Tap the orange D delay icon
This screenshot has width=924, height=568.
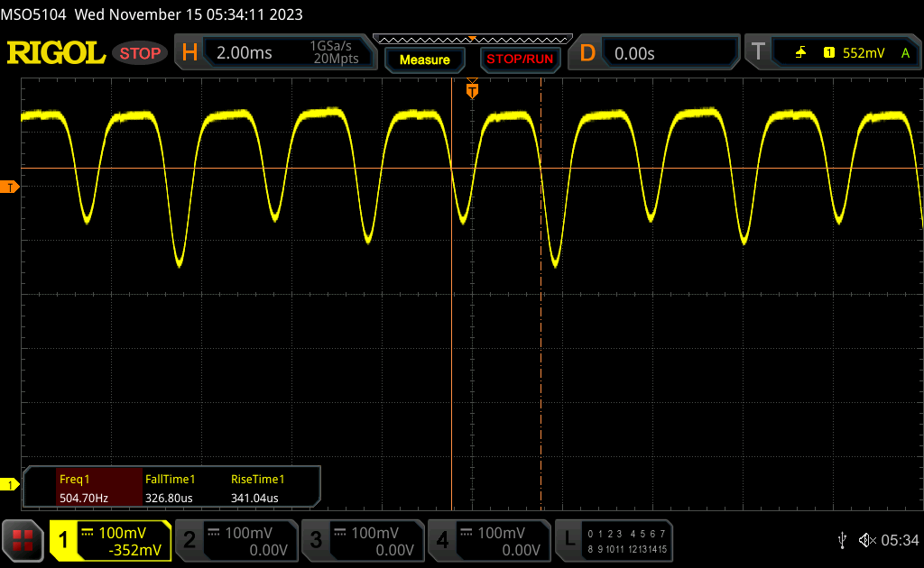point(587,53)
